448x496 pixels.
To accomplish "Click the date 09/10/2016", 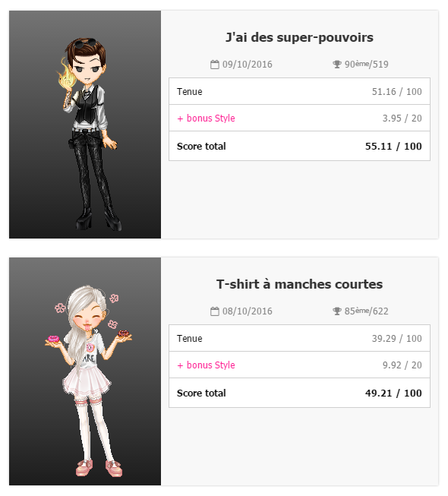I will pos(248,65).
